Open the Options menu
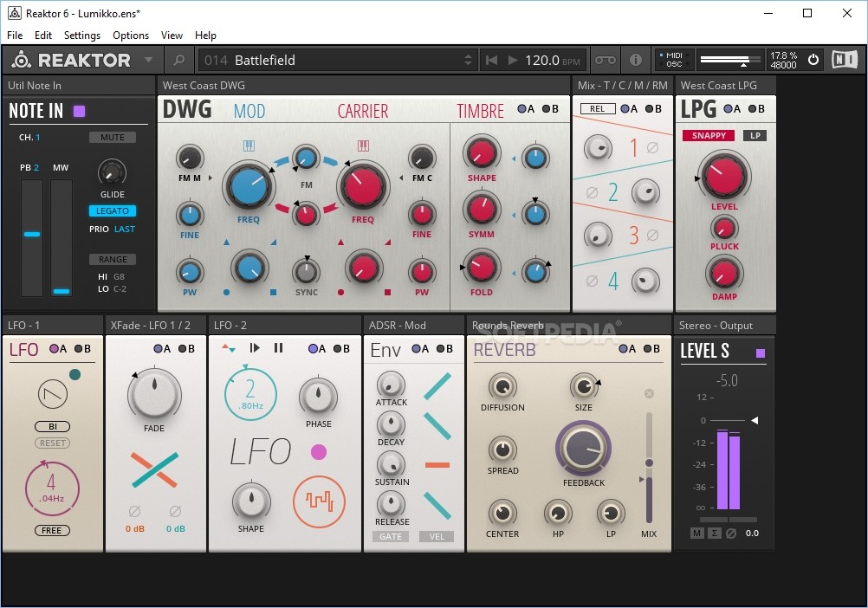Image resolution: width=868 pixels, height=608 pixels. (x=131, y=36)
